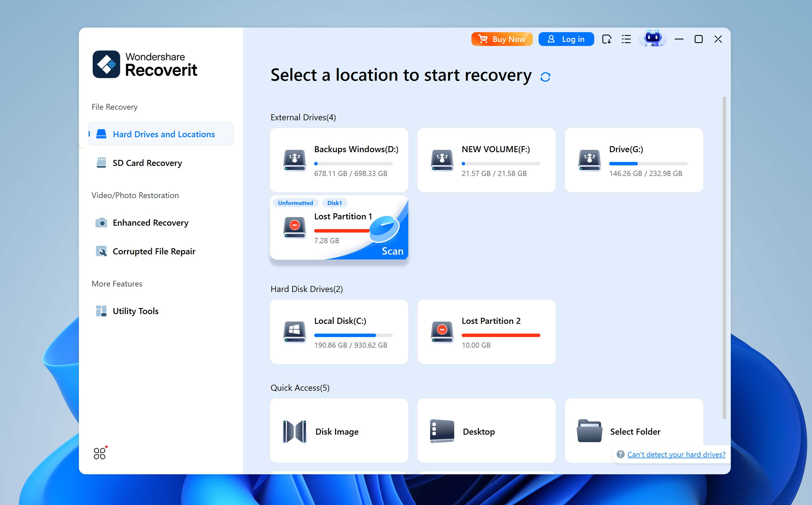The width and height of the screenshot is (812, 505).
Task: Click the scan magnifier icon on Lost Partition 1
Action: [384, 229]
